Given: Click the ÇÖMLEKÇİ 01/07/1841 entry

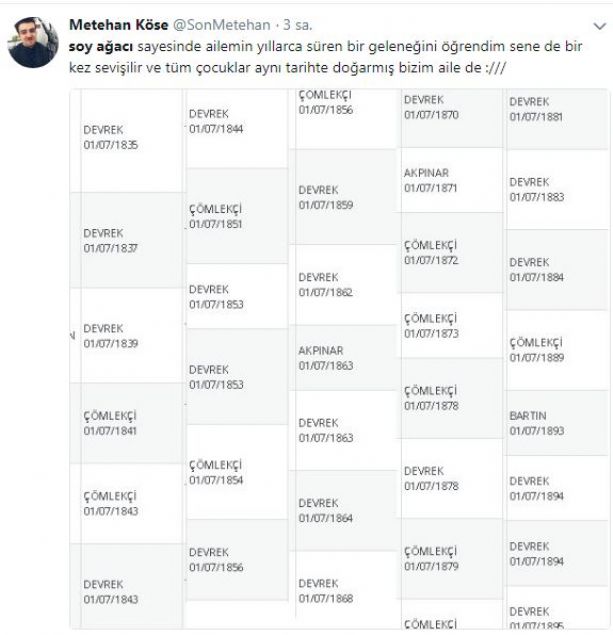Looking at the screenshot, I should (x=111, y=423).
